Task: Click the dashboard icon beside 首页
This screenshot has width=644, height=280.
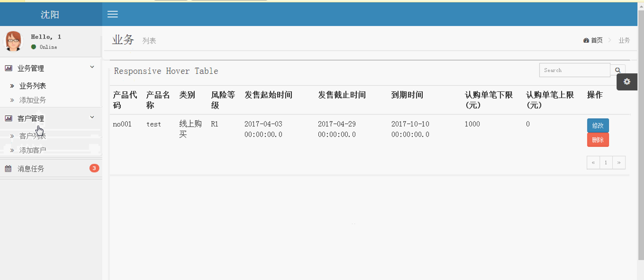Action: point(586,41)
